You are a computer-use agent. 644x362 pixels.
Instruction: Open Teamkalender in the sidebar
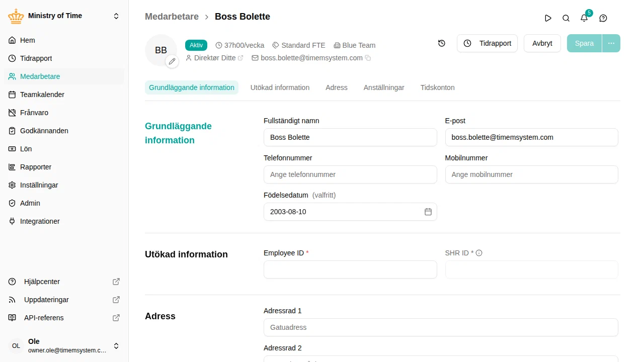click(x=64, y=95)
